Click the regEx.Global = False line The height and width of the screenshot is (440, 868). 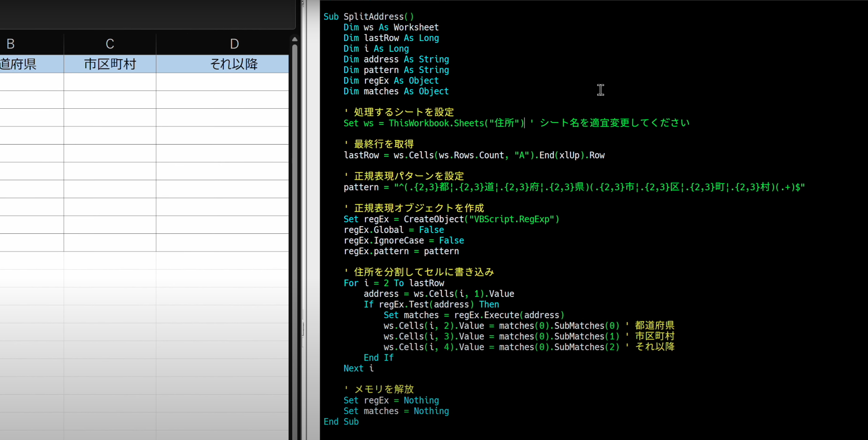(x=394, y=230)
